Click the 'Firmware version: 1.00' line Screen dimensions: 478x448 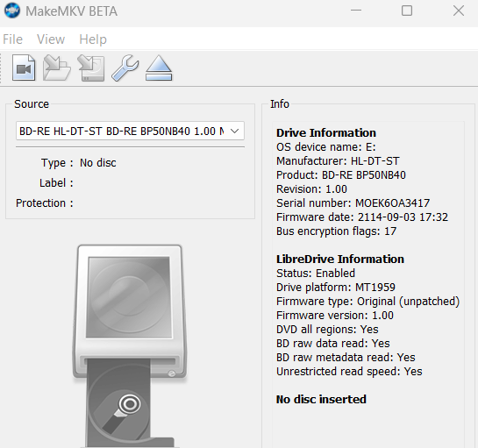(x=335, y=315)
